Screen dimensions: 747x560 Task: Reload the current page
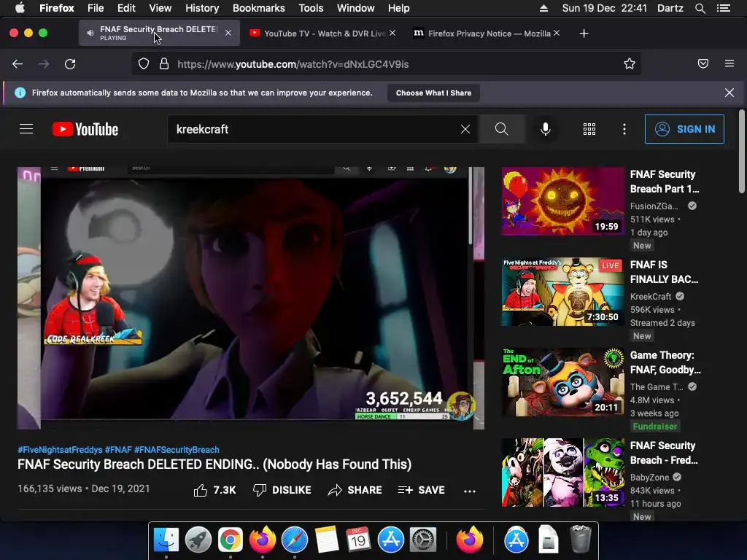[70, 64]
